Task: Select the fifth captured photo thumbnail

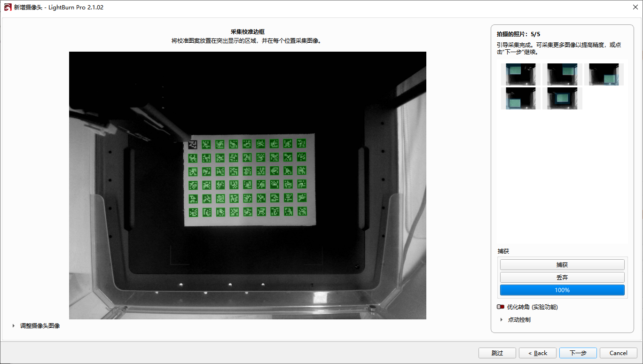Action: [x=562, y=98]
